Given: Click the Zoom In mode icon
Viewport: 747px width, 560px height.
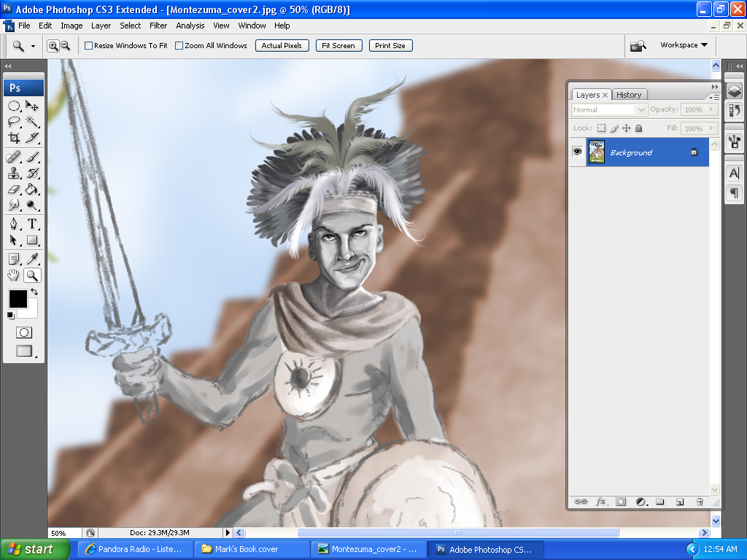Looking at the screenshot, I should point(53,46).
